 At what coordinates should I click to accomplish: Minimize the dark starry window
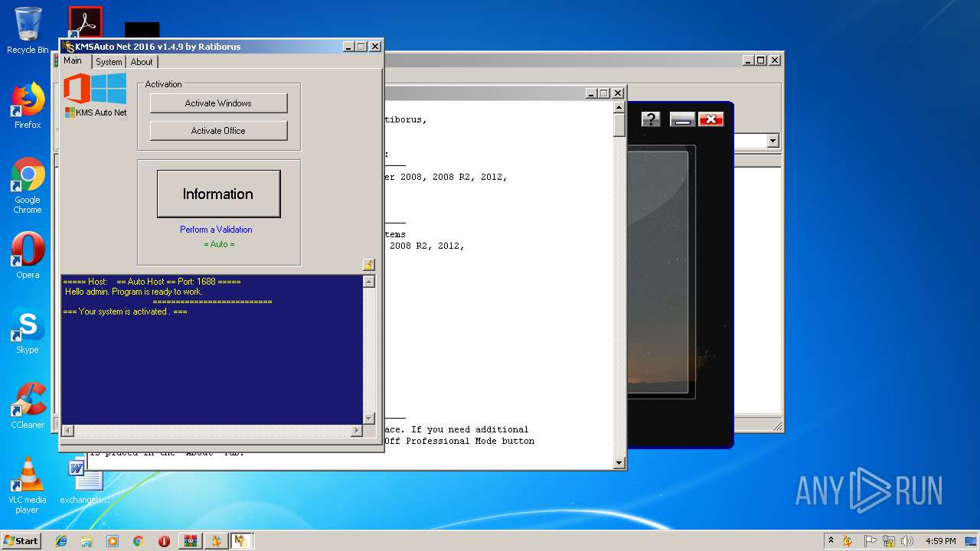tap(682, 119)
